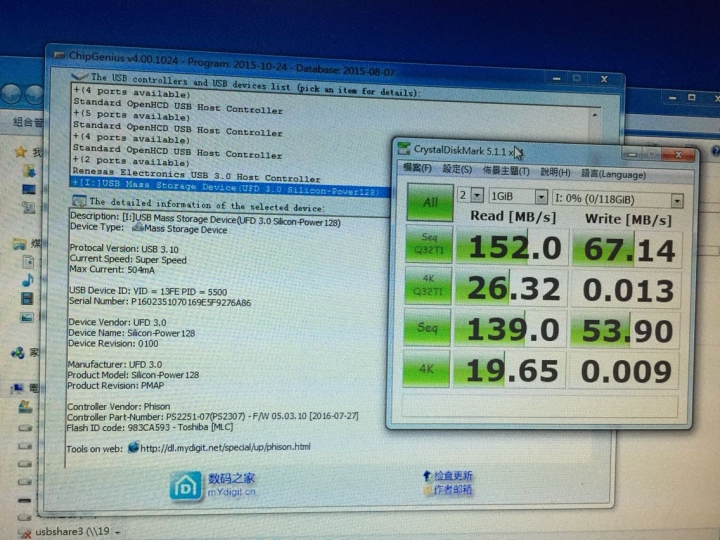This screenshot has width=720, height=540.
Task: Click the Serial Number line in ChipGenius
Action: pos(160,302)
